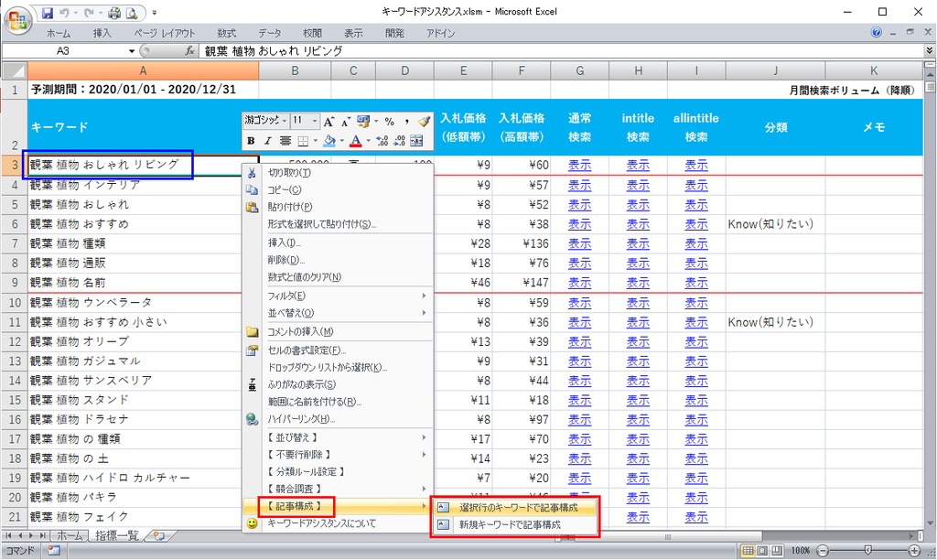Open the Name Box dropdown arrow
The width and height of the screenshot is (937, 560).
[132, 51]
